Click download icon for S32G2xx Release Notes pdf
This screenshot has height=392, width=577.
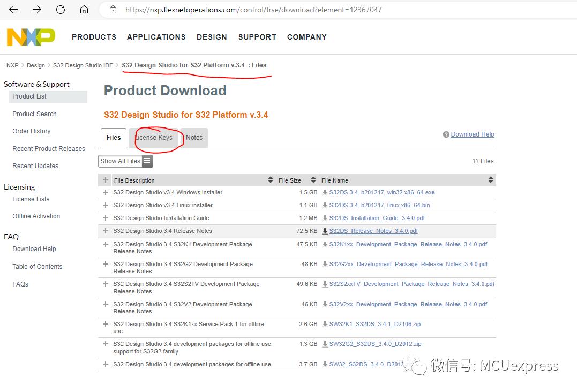click(x=325, y=265)
